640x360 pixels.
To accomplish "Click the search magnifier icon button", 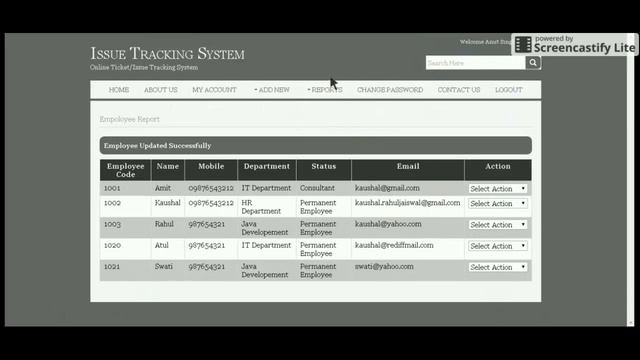I will [533, 62].
